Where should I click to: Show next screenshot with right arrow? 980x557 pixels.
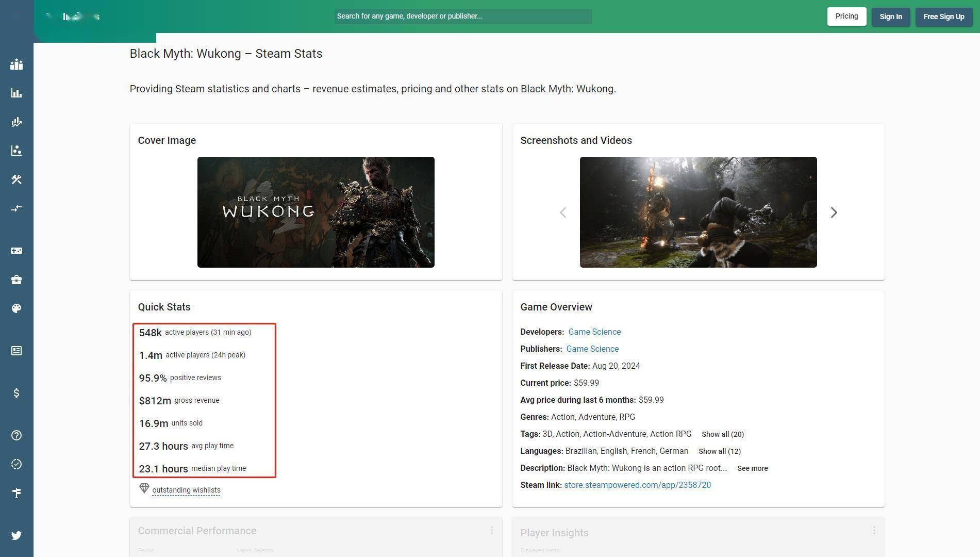[834, 212]
